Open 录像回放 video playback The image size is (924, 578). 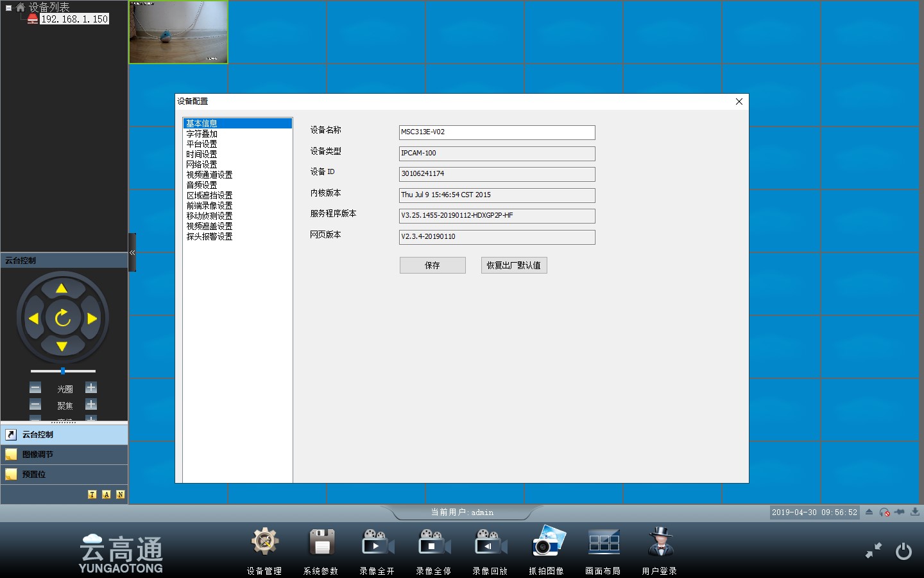pyautogui.click(x=490, y=550)
